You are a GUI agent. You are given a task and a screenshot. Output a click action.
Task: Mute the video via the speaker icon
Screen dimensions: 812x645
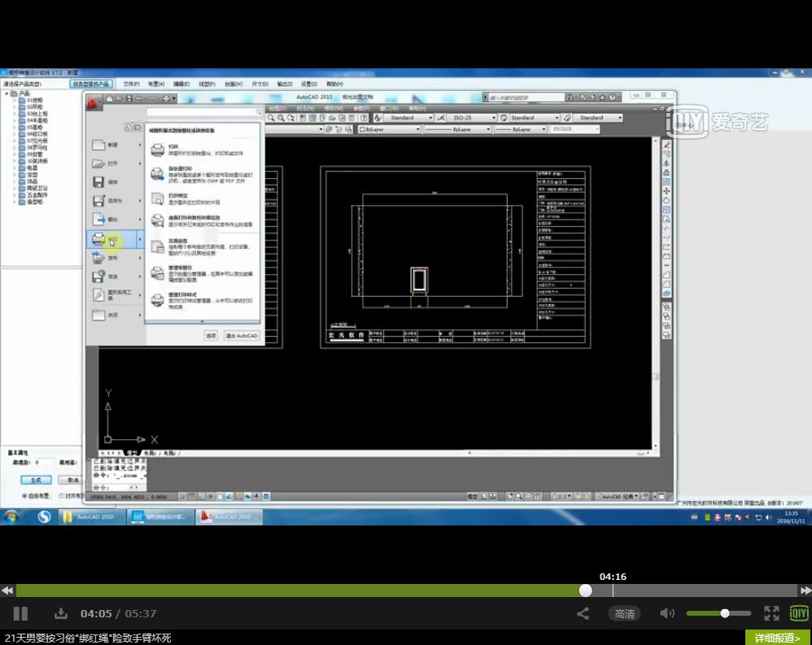tap(667, 613)
